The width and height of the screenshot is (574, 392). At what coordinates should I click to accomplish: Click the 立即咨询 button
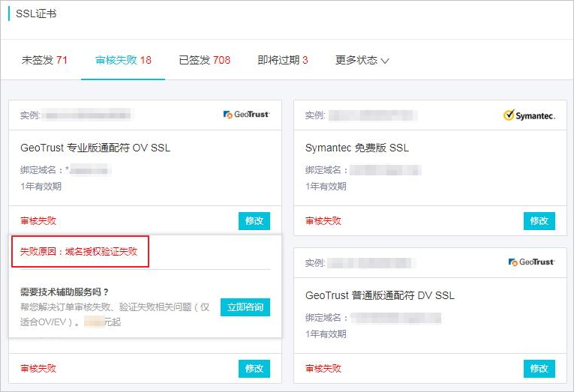(245, 307)
